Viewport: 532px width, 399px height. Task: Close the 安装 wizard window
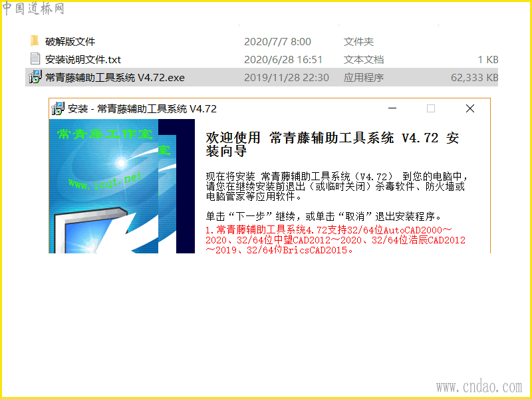tap(470, 108)
